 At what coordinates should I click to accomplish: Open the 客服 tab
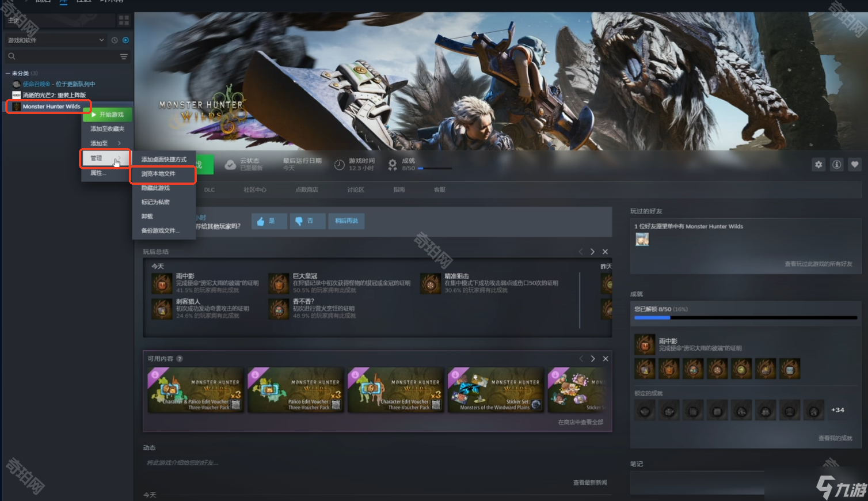[440, 189]
